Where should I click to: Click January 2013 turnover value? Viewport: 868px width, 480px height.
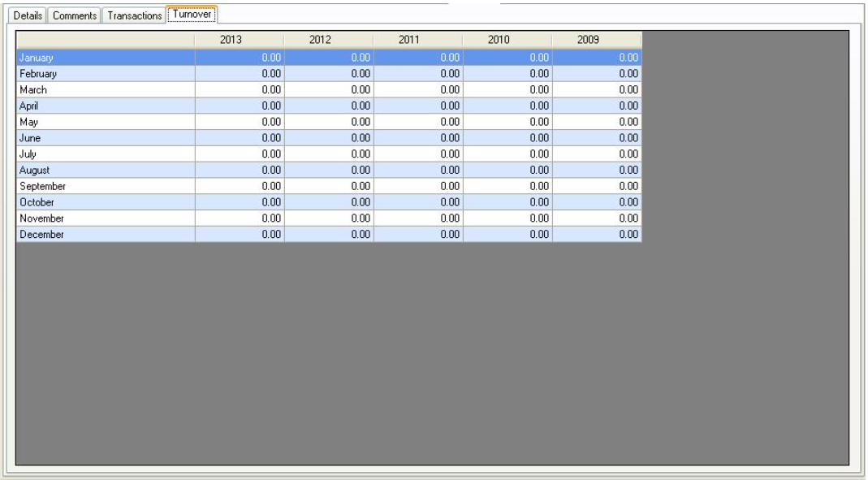click(x=240, y=58)
